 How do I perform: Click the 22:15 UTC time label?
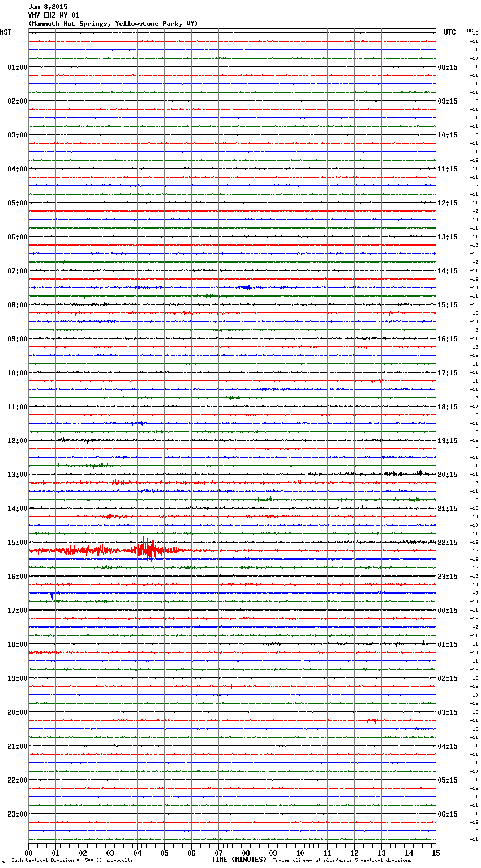pos(448,543)
